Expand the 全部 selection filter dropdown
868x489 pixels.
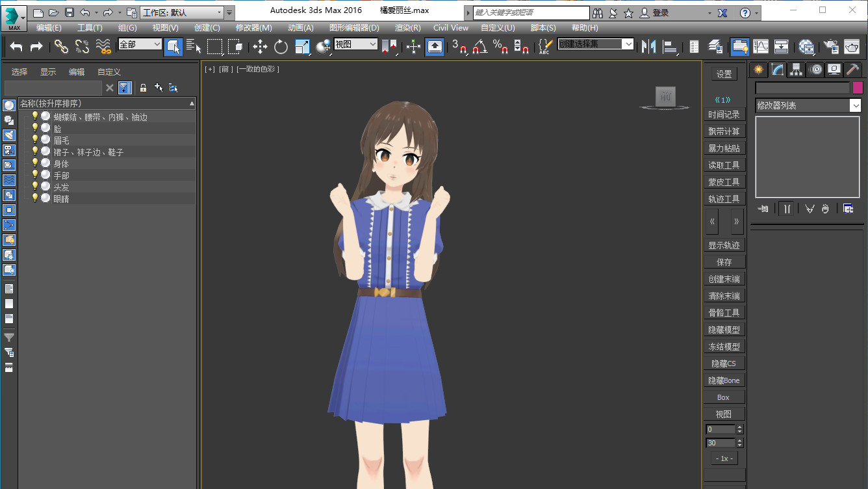157,44
